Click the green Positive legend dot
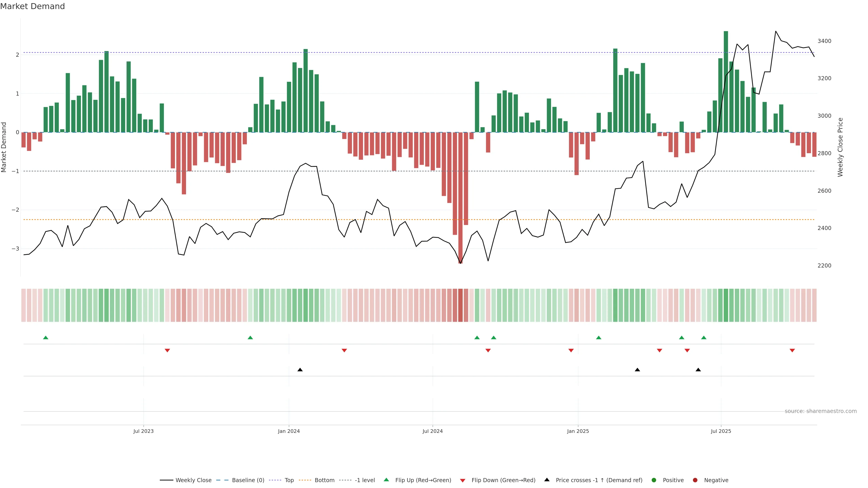This screenshot has width=868, height=488. click(654, 480)
